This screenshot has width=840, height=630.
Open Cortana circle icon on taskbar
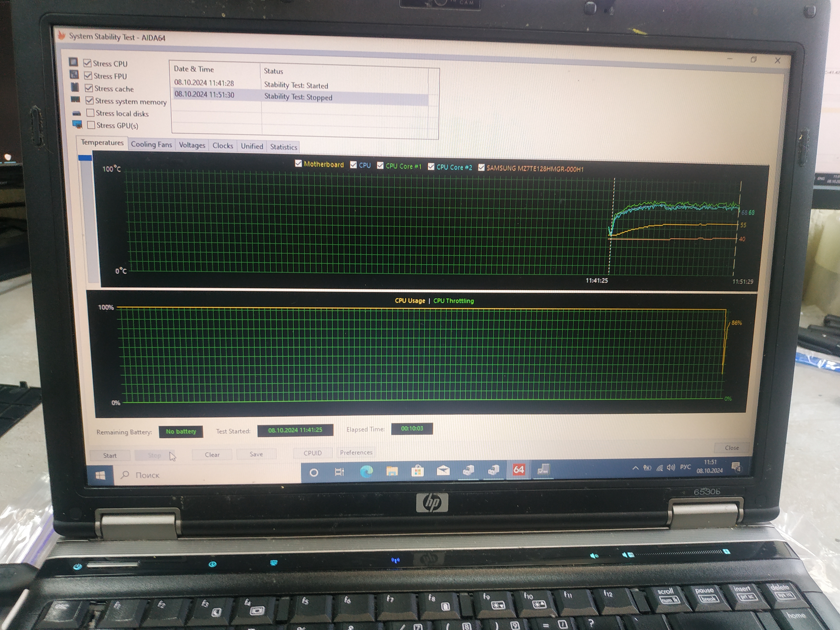click(314, 472)
